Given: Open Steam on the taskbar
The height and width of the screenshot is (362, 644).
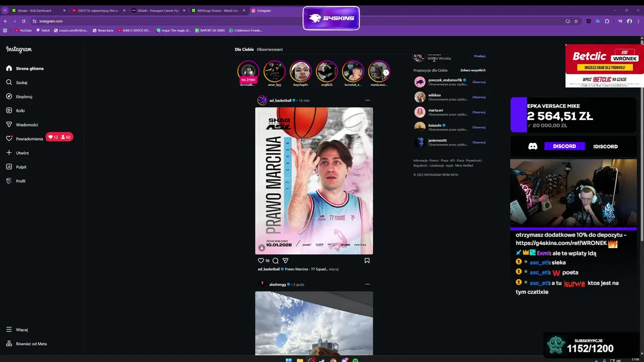Looking at the screenshot, I should pyautogui.click(x=322, y=360).
